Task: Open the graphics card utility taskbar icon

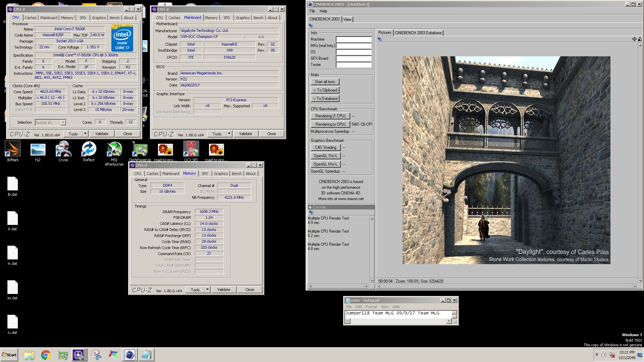Action: tap(63, 355)
